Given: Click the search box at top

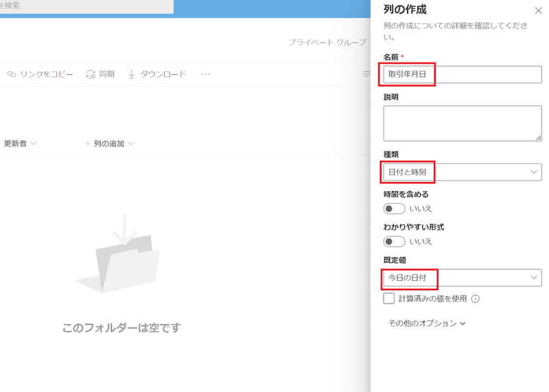Looking at the screenshot, I should (x=86, y=5).
